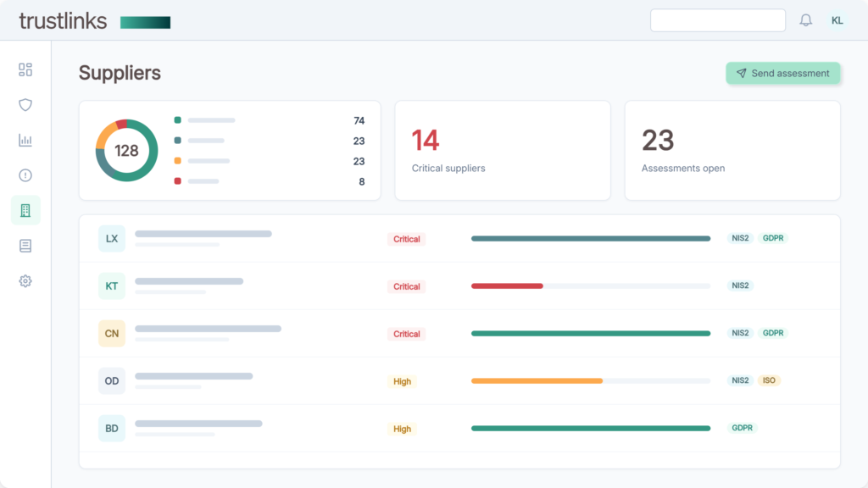Click the GDPR tag in LX row
Viewport: 868px width, 488px height.
point(773,238)
